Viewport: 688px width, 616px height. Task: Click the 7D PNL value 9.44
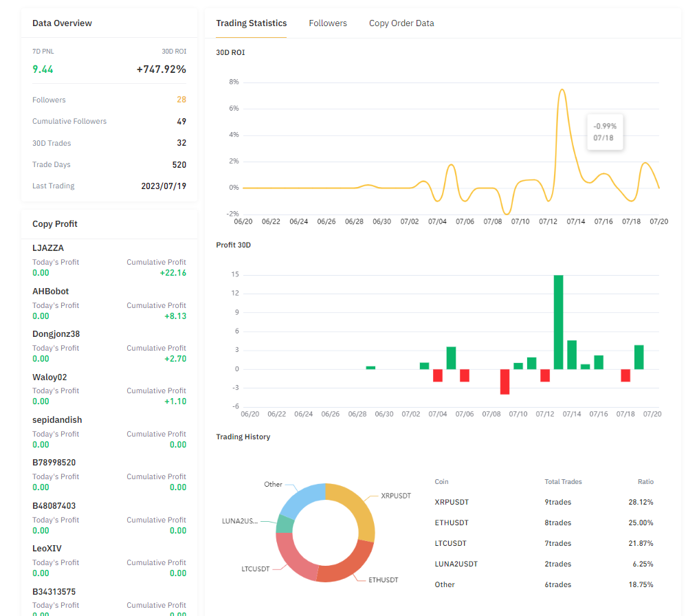(x=43, y=69)
